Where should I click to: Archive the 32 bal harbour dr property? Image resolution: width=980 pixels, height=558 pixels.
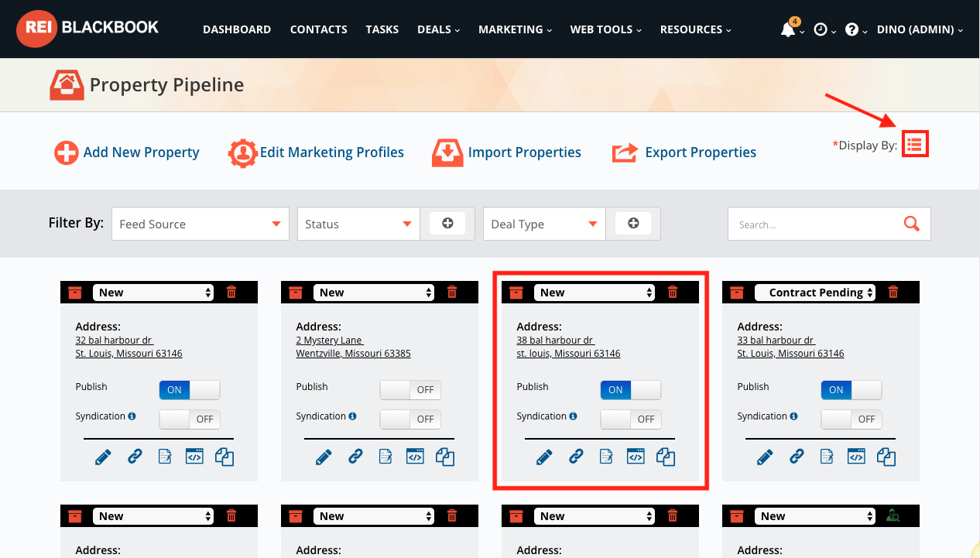[75, 293]
